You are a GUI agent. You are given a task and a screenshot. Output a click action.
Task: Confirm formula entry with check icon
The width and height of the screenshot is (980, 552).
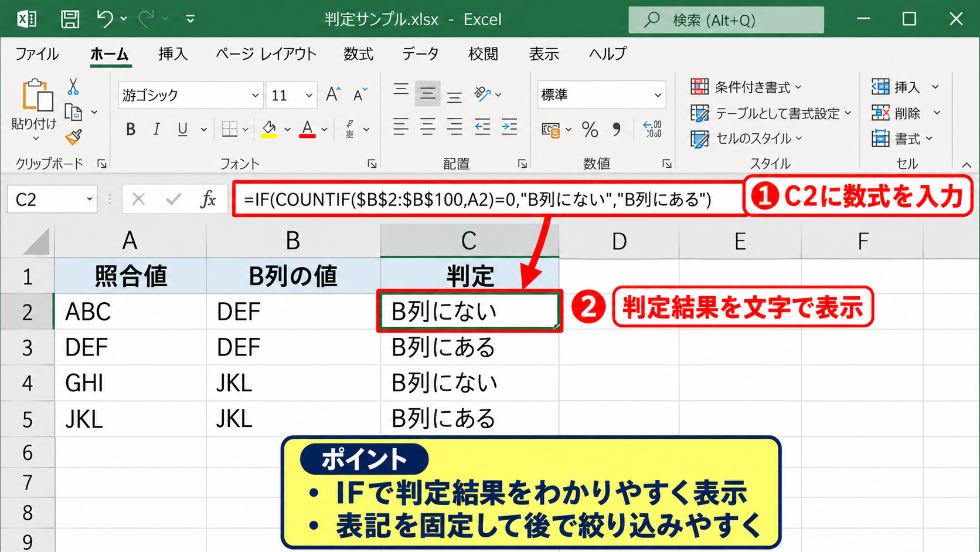coord(173,199)
